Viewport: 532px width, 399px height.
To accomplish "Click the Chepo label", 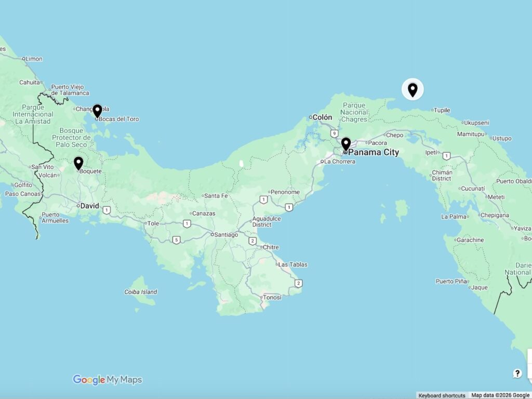I will 395,135.
